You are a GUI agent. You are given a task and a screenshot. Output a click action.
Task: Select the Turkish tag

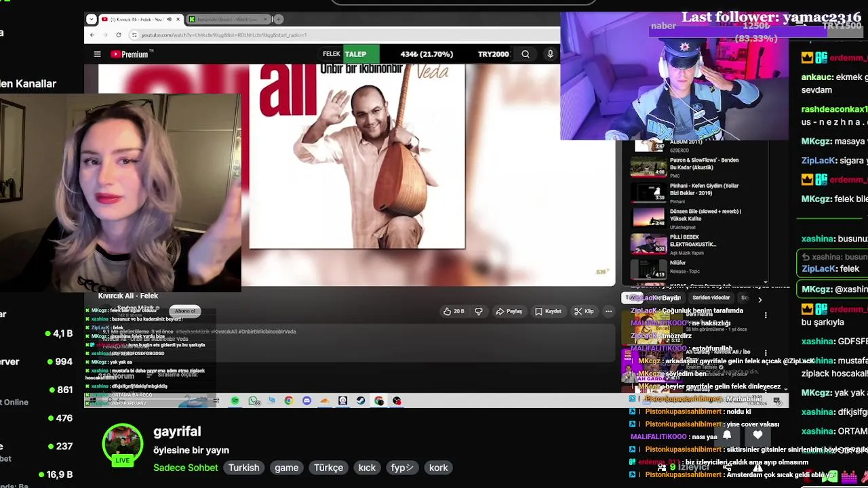click(x=243, y=468)
